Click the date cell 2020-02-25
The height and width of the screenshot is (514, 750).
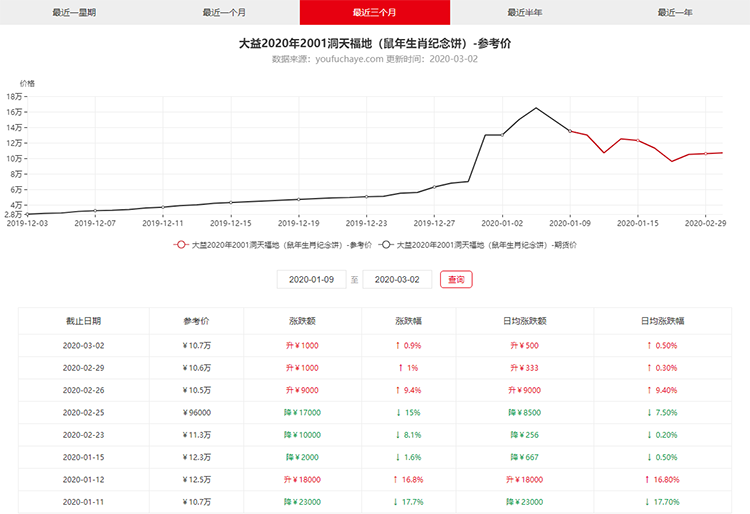click(x=83, y=412)
